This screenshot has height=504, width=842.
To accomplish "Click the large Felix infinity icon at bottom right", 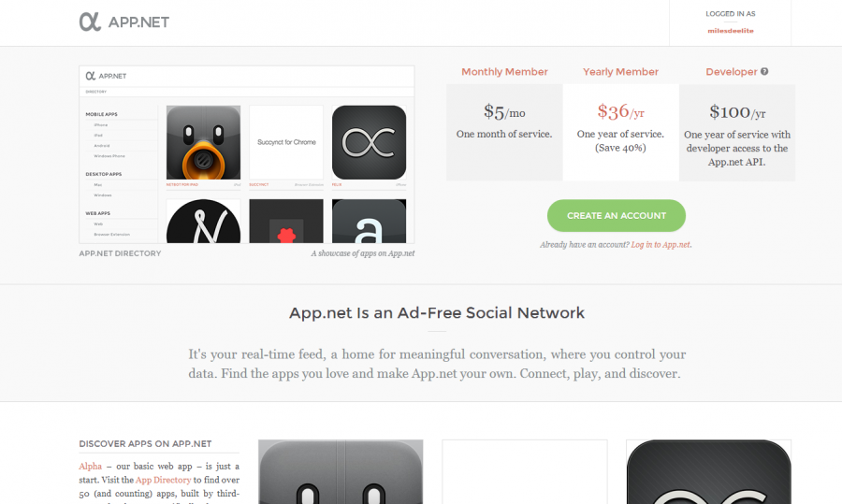I will 709,472.
